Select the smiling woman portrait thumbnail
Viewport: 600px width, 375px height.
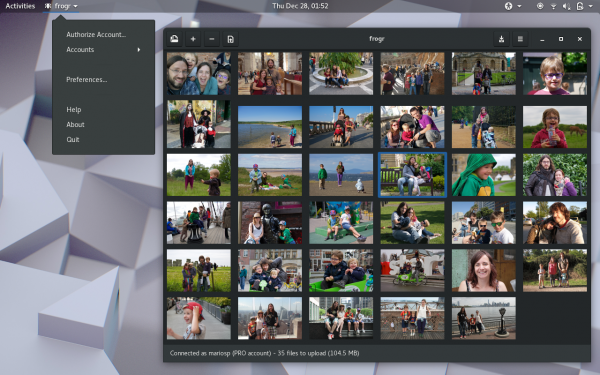coord(484,271)
